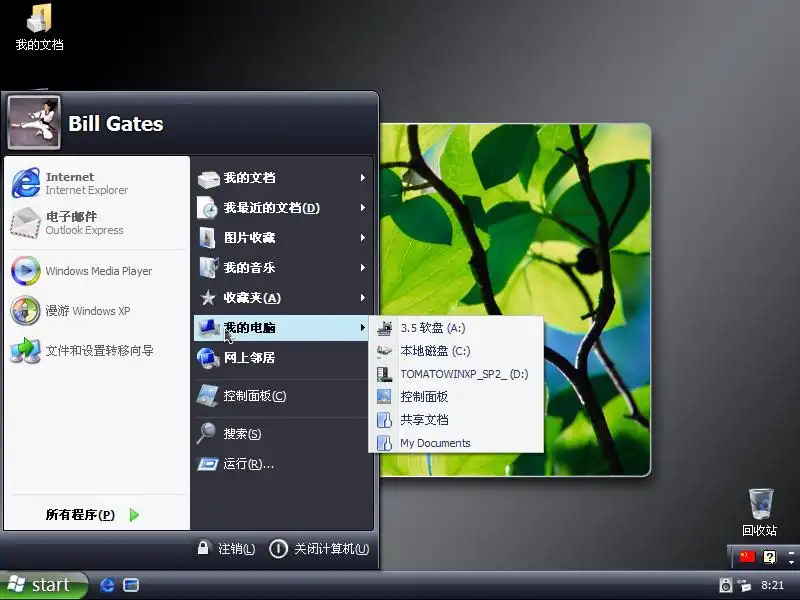Expand 所有程序 green arrow
The image size is (800, 600).
(x=134, y=515)
